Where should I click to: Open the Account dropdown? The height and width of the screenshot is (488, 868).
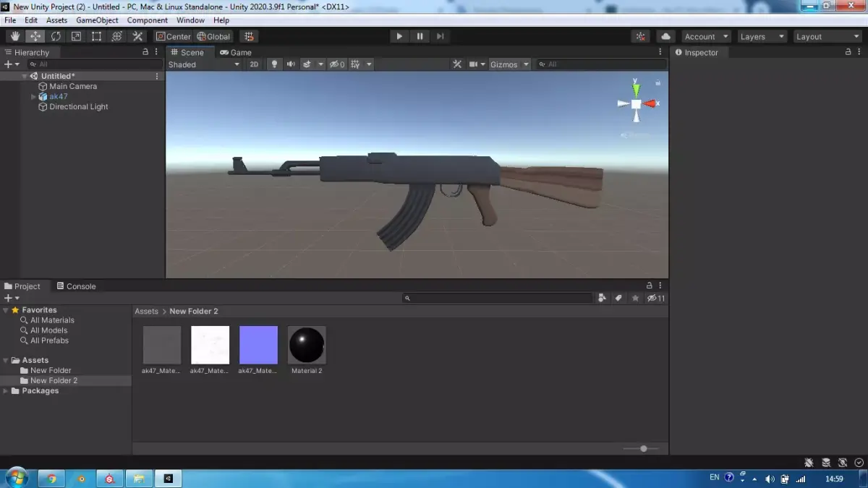(706, 36)
